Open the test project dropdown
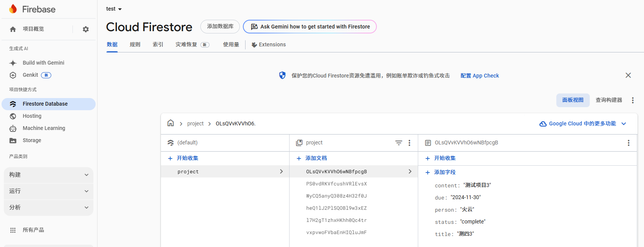644x247 pixels. [x=114, y=9]
